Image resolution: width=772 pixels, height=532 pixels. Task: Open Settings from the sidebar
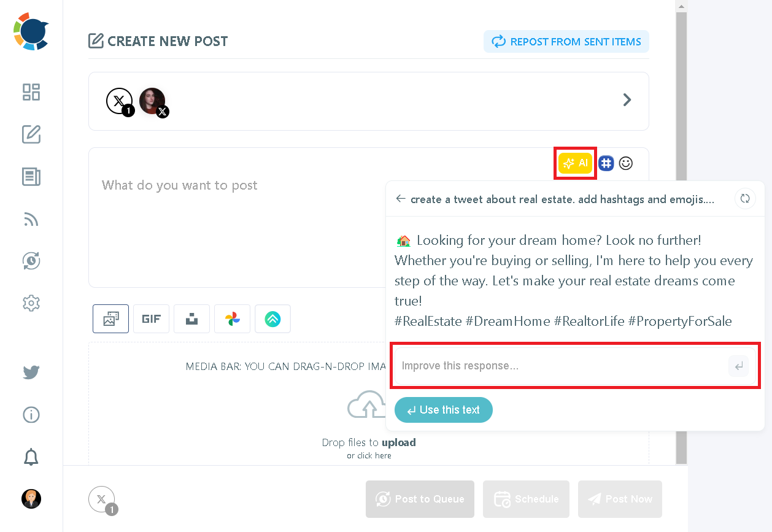[x=31, y=303]
